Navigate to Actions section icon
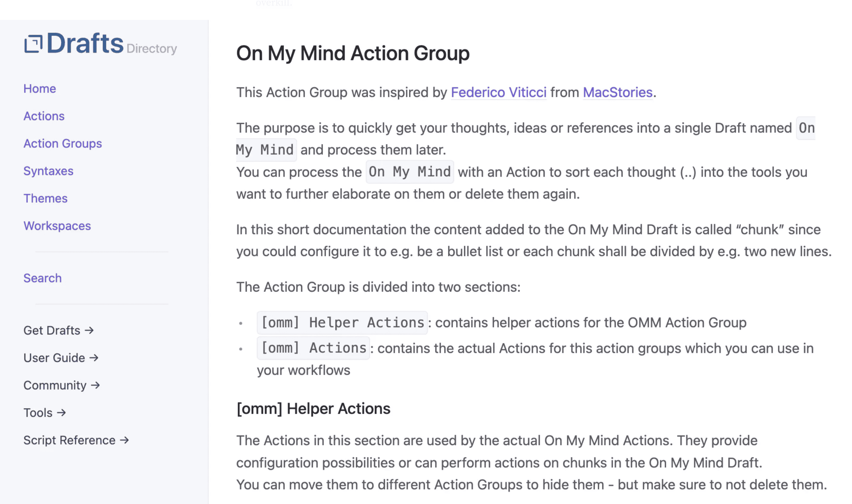Screen dimensions: 852x504 pyautogui.click(x=43, y=115)
